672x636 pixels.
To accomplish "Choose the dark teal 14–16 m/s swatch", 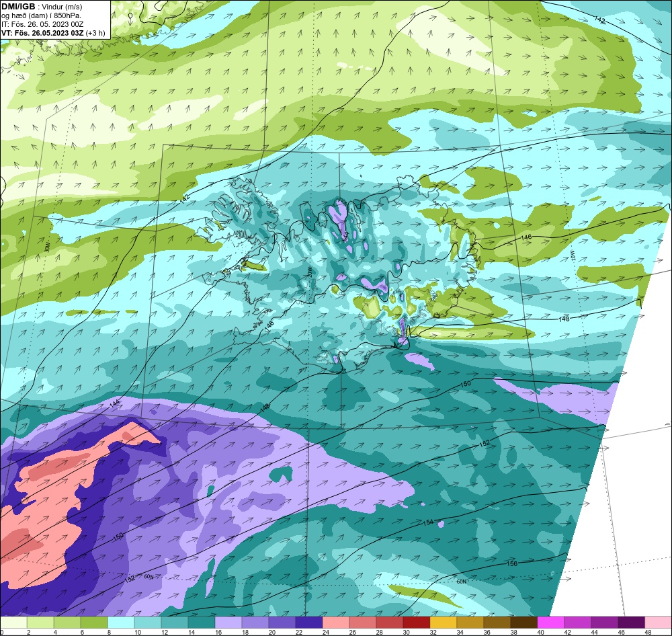I will pyautogui.click(x=202, y=623).
